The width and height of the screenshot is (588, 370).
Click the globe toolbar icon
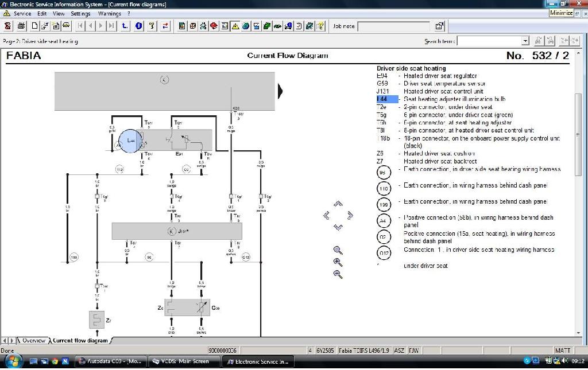(x=246, y=26)
